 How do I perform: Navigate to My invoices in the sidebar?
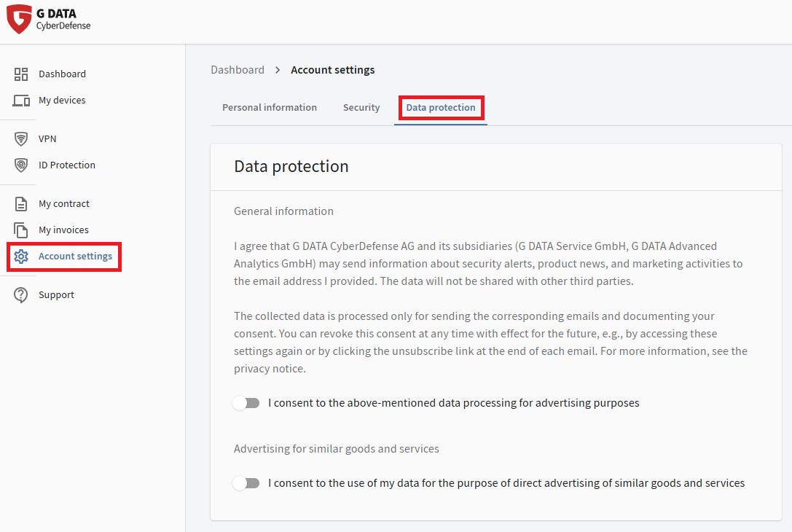63,230
